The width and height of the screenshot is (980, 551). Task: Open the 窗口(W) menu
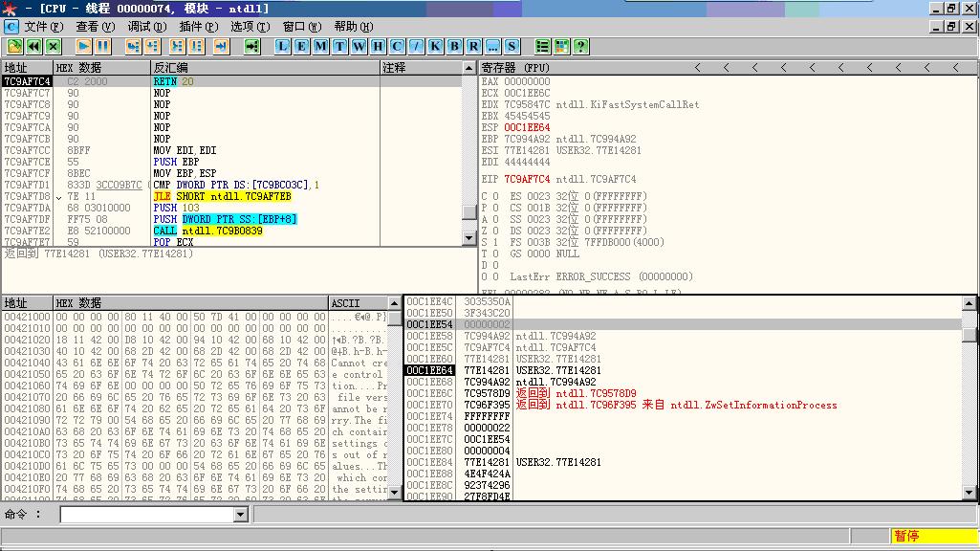[302, 27]
